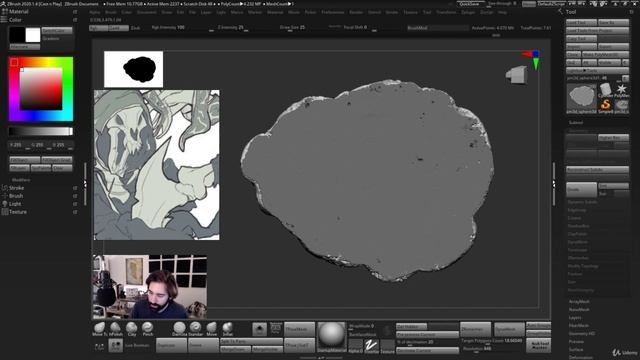Expand the ArrayMesh subpalette
640x360 pixels.
[579, 302]
